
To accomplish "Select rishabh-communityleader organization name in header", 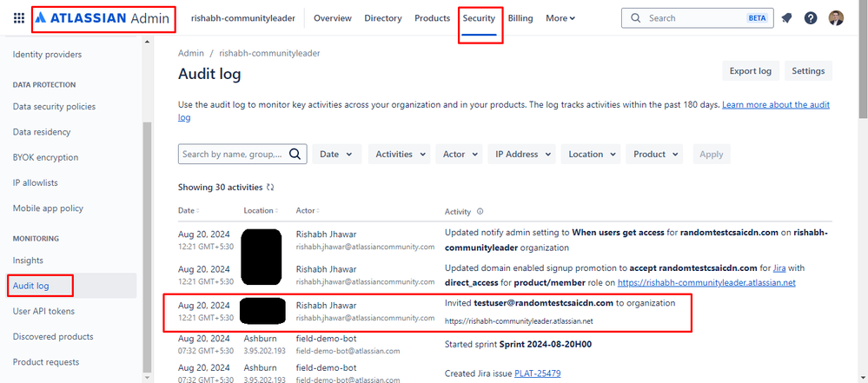I will 243,18.
